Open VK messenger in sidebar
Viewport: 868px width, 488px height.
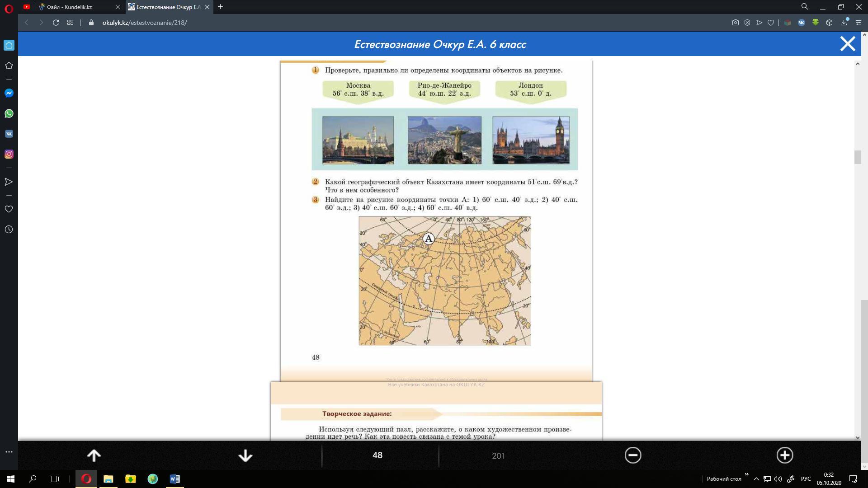click(9, 134)
